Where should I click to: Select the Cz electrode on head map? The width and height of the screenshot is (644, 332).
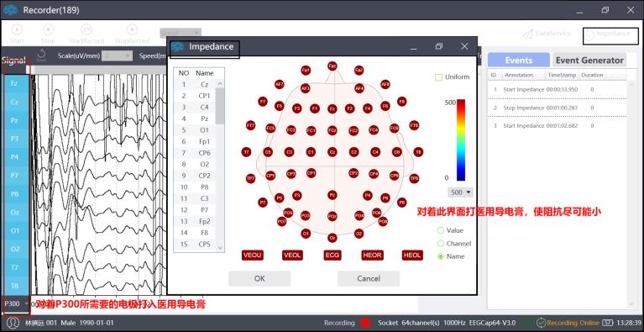(332, 152)
